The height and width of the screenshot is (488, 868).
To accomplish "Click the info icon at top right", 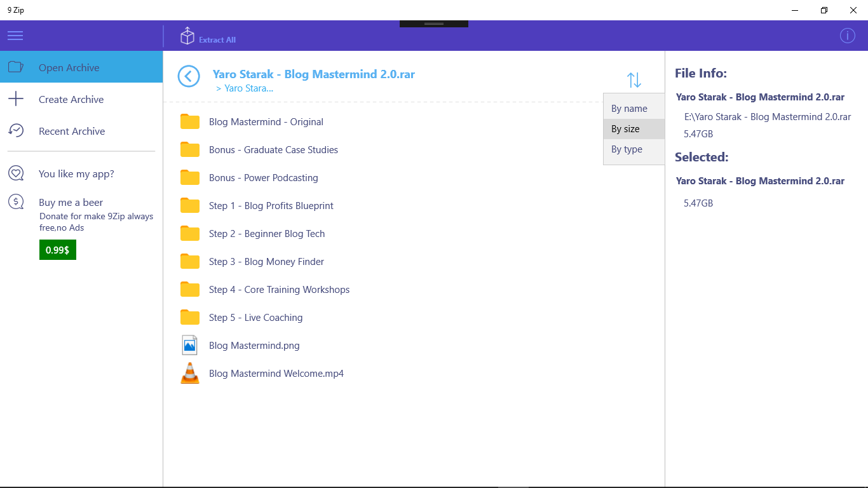I will click(x=848, y=36).
